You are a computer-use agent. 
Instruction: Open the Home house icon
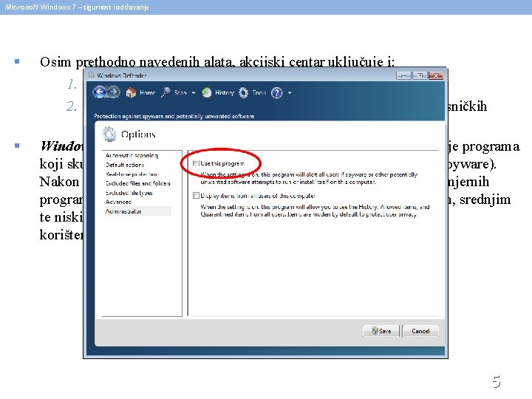click(131, 92)
